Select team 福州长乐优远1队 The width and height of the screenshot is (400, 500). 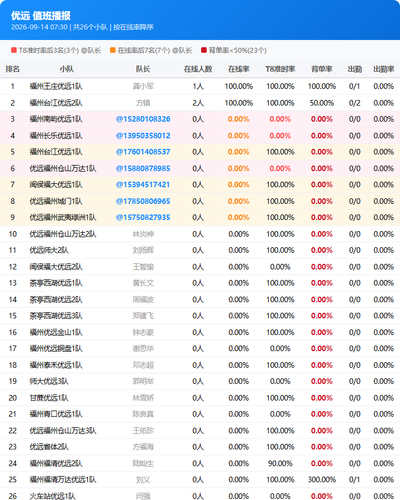coord(56,136)
